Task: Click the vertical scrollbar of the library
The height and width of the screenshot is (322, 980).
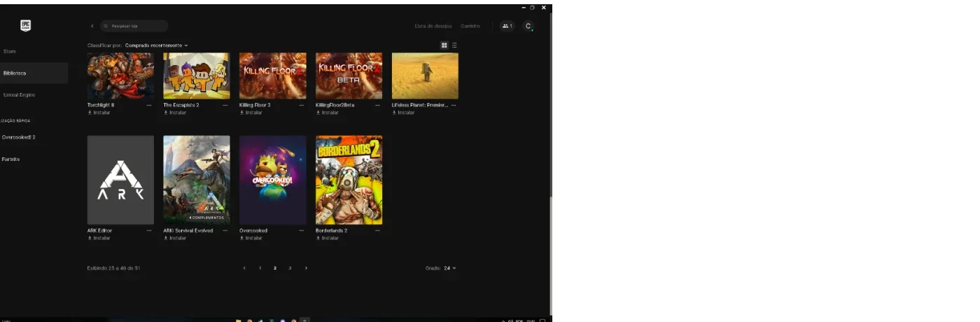Action: 551,256
